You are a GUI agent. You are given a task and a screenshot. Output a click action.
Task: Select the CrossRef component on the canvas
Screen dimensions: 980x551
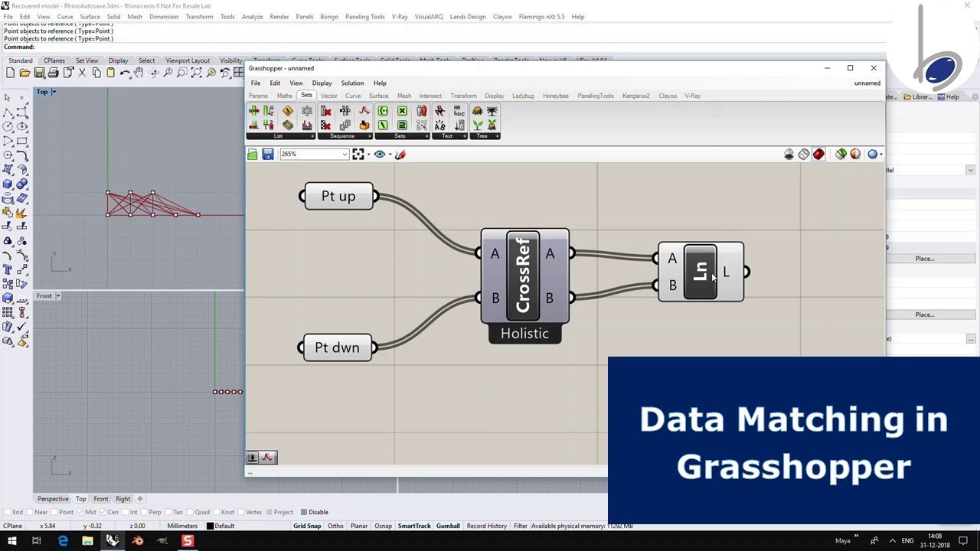(523, 275)
